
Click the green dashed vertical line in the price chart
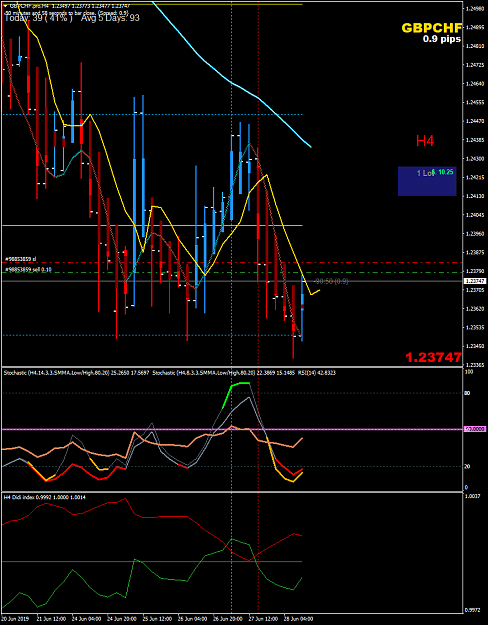coord(232,183)
